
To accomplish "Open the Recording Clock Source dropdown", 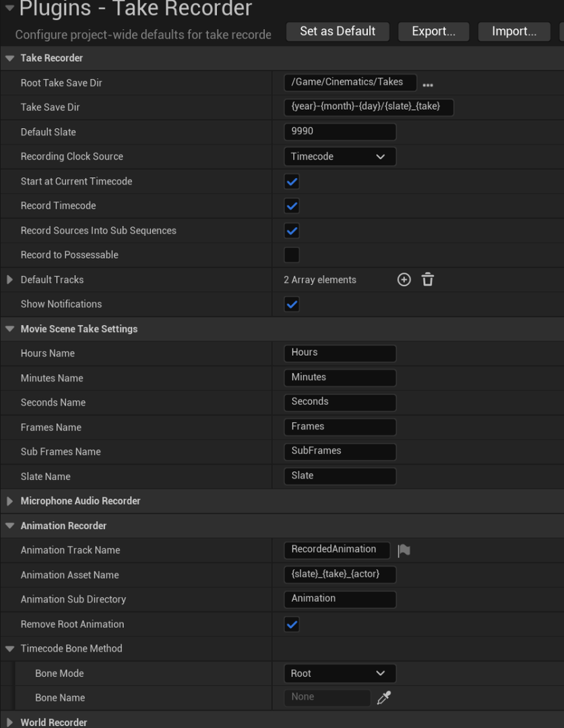I will [x=340, y=156].
